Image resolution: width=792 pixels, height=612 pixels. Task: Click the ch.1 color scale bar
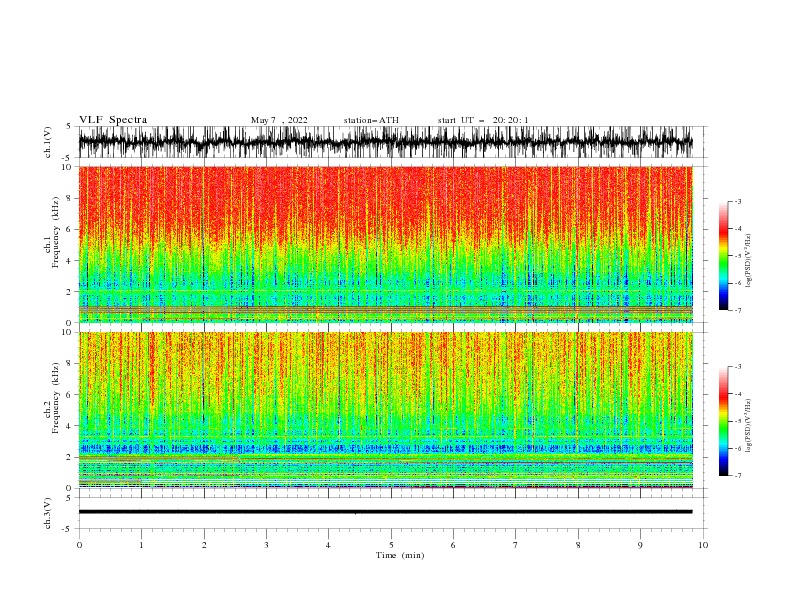(x=723, y=256)
